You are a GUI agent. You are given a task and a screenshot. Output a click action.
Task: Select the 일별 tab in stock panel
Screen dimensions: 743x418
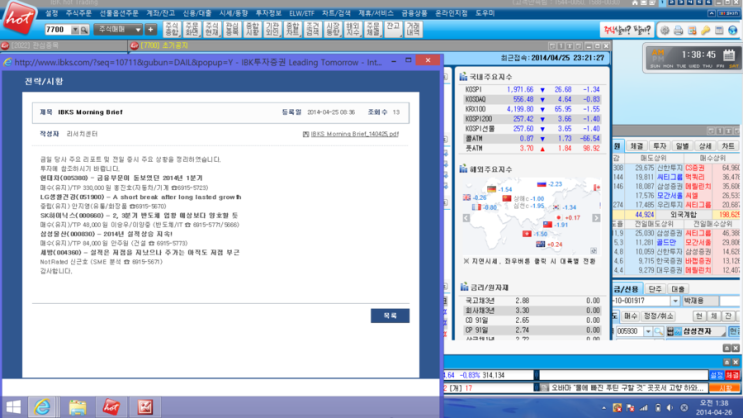(x=682, y=146)
